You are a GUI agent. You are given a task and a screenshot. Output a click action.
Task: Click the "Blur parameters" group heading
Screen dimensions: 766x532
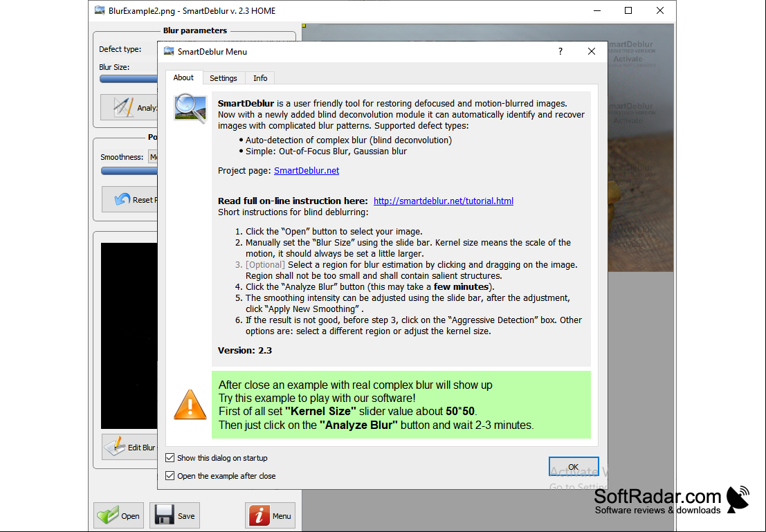[x=195, y=30]
